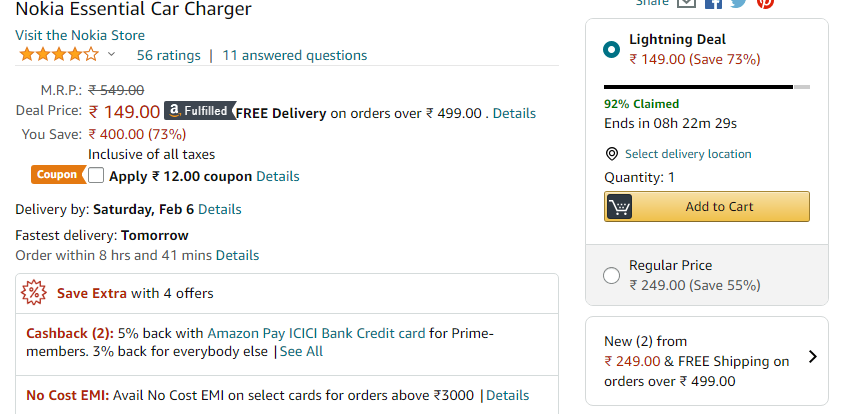841x414 pixels.
Task: Share product on Twitter
Action: point(739,3)
